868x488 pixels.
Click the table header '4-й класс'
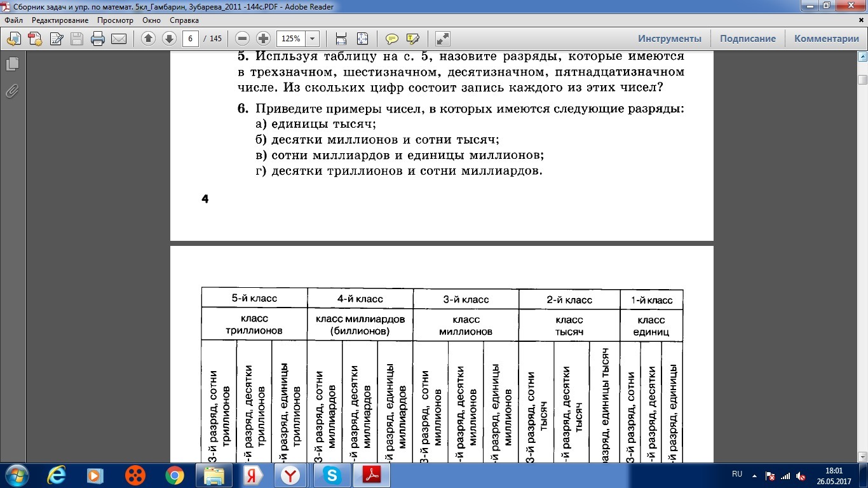point(360,299)
